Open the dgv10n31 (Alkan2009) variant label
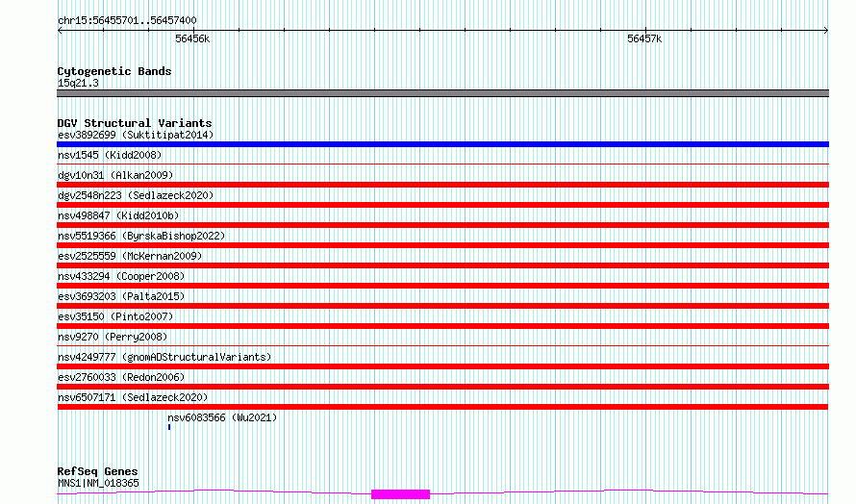Screen dimensions: 856x504 pyautogui.click(x=115, y=175)
